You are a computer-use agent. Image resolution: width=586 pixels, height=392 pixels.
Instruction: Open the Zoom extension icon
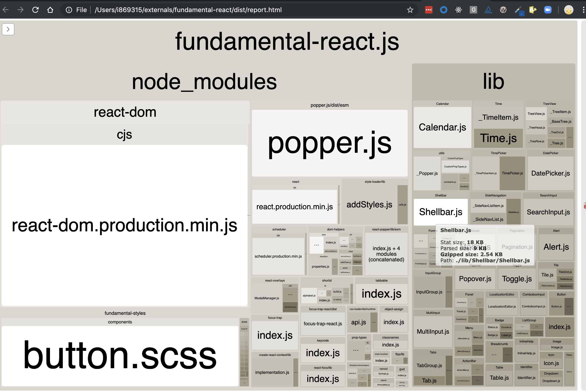pos(547,10)
